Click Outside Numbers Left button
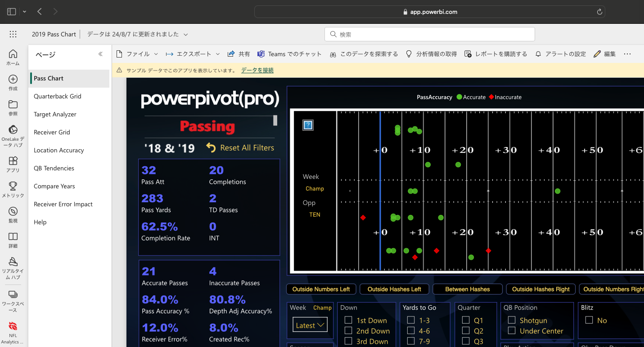 tap(321, 289)
